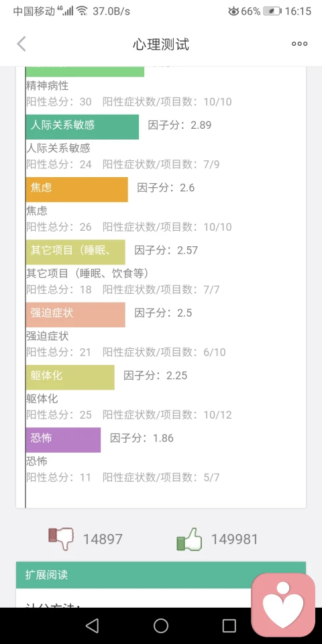Tap the Android home circle button
Image resolution: width=322 pixels, height=644 pixels.
pyautogui.click(x=161, y=625)
